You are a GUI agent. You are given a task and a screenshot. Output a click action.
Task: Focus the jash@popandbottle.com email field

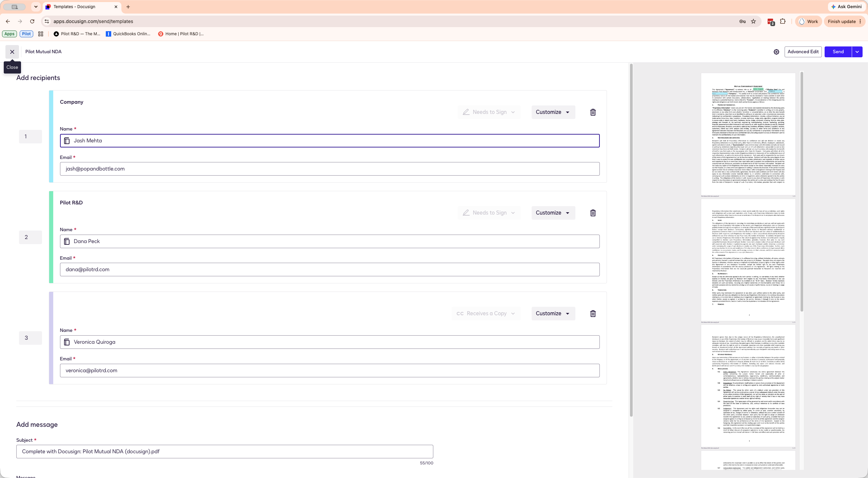[330, 169]
